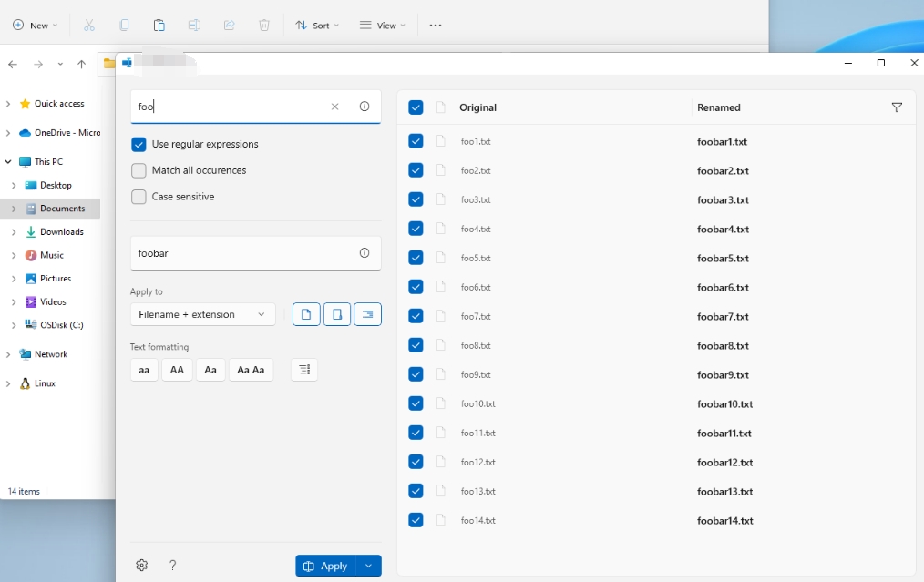This screenshot has height=582, width=924.
Task: Select the foo7.txt original filename
Action: [x=476, y=316]
